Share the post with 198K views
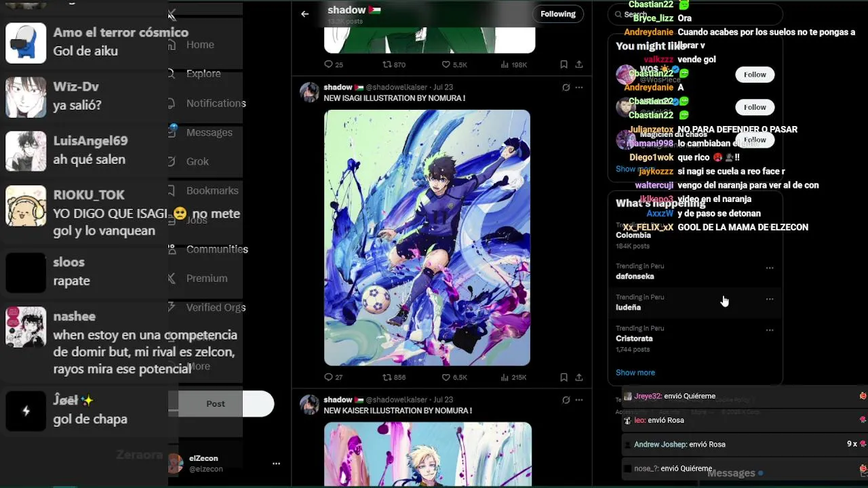This screenshot has height=488, width=868. coord(579,64)
